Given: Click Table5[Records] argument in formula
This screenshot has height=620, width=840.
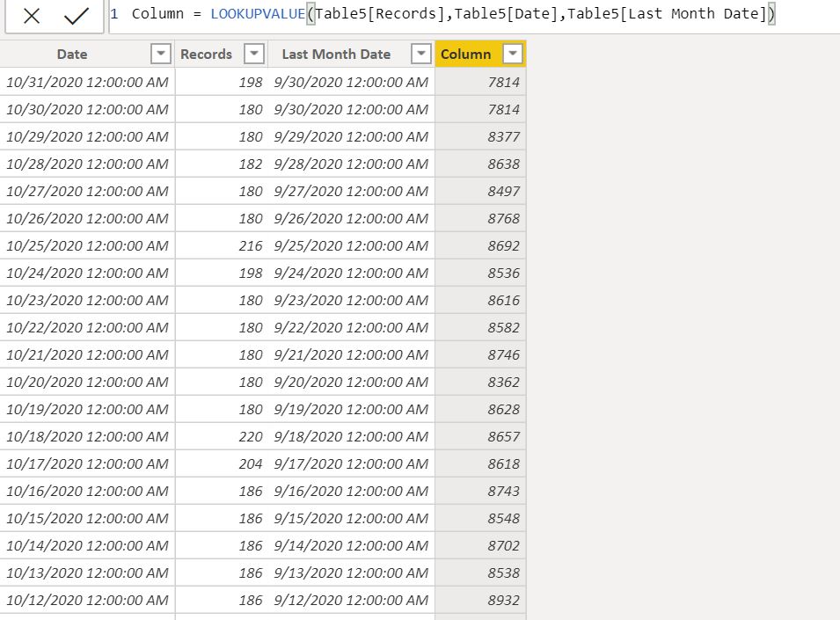Looking at the screenshot, I should 380,13.
